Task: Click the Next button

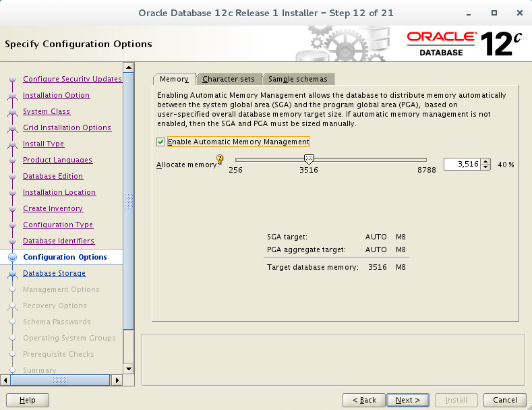Action: [408, 400]
